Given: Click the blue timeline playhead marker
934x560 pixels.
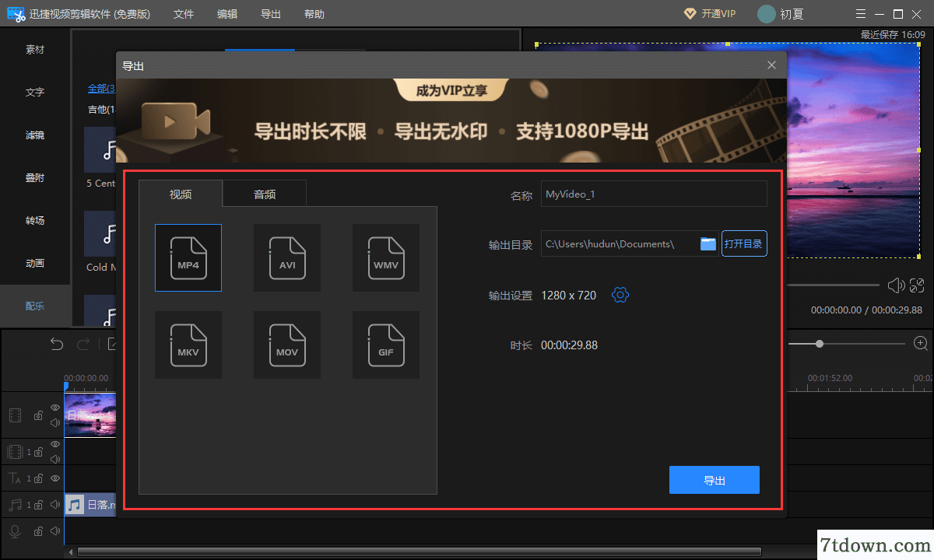Looking at the screenshot, I should tap(66, 386).
